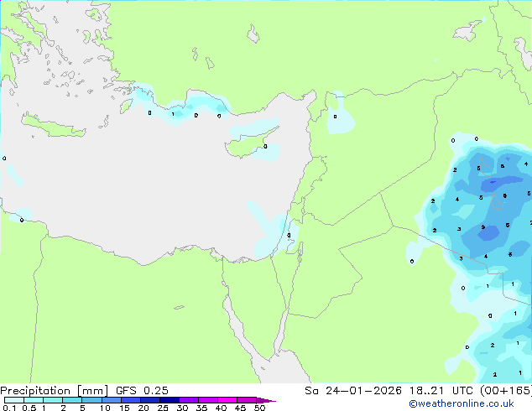Click the 'GFS 0.25' model label
Image resolution: width=532 pixels, height=411 pixels.
point(142,391)
